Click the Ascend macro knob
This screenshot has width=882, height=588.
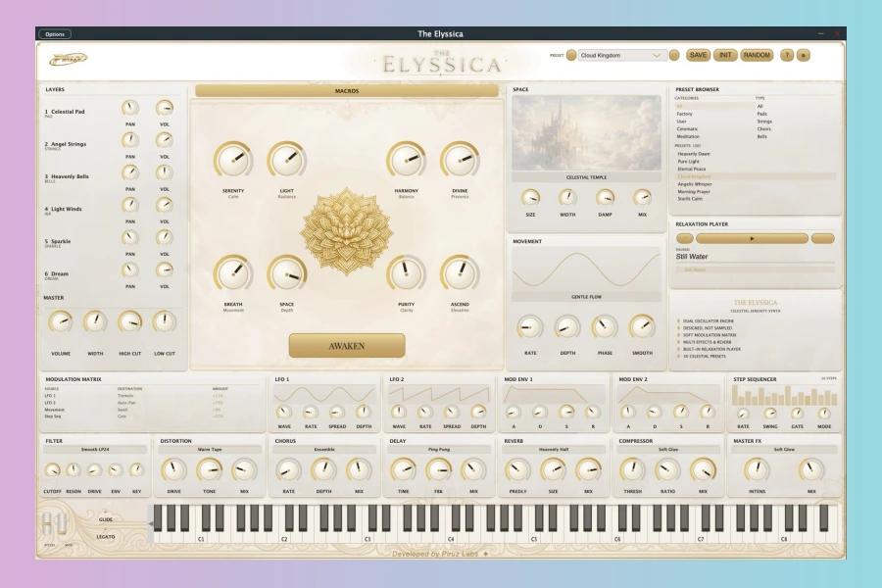(x=460, y=274)
